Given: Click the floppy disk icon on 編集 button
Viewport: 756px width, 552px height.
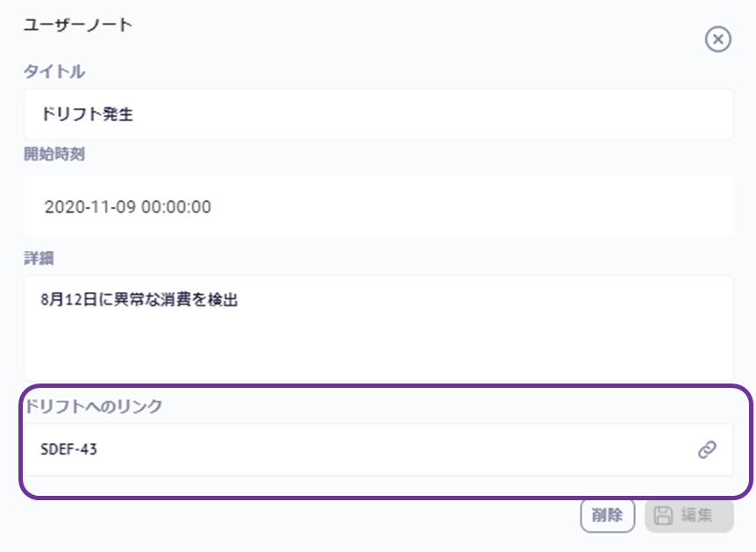Looking at the screenshot, I should [664, 515].
